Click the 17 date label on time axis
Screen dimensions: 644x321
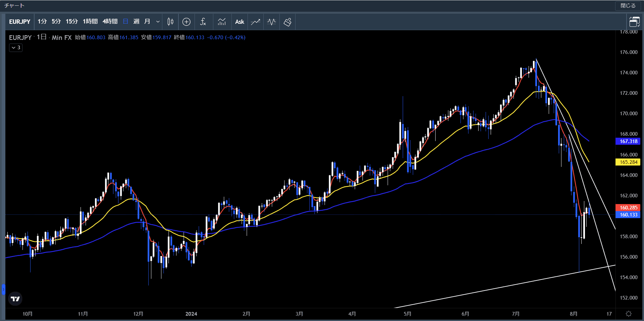[x=609, y=314]
